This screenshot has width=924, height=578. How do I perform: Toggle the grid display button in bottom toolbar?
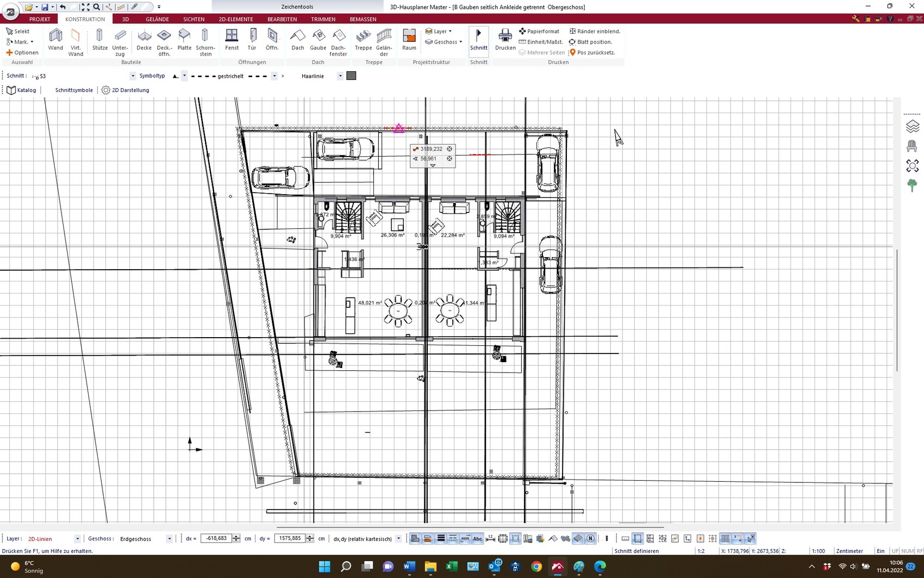pyautogui.click(x=725, y=539)
